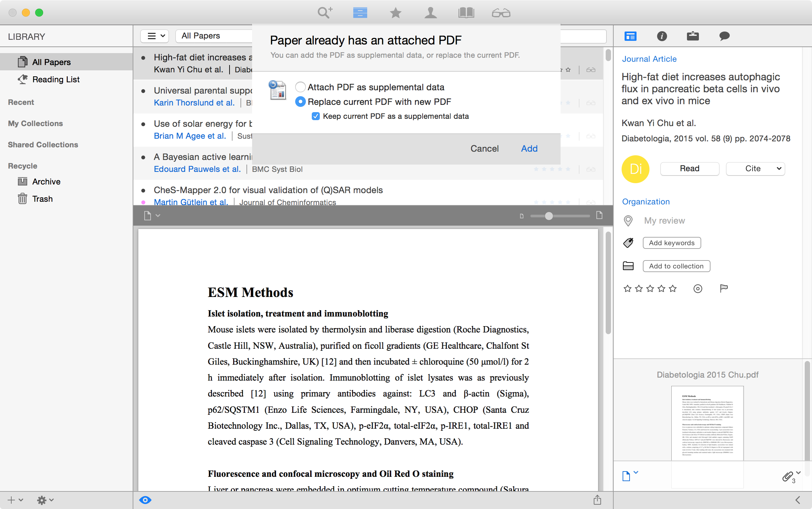Viewport: 812px width, 509px height.
Task: Cancel the attached PDF dialog
Action: coord(484,148)
